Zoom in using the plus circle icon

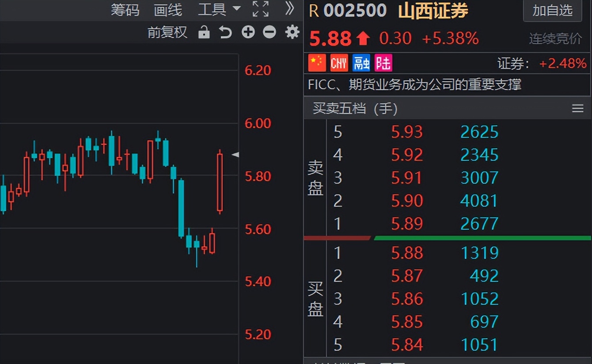tap(248, 32)
